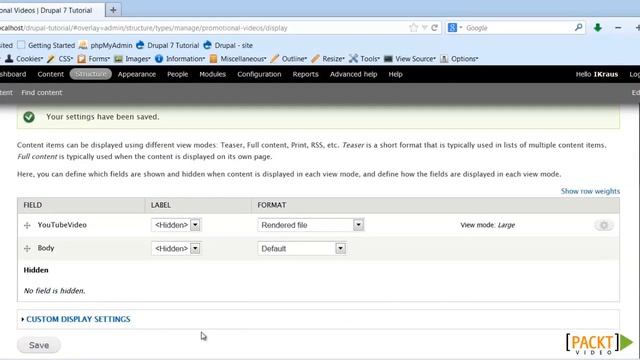Open Advanced help in admin menu
The image size is (640, 360).
(x=353, y=74)
